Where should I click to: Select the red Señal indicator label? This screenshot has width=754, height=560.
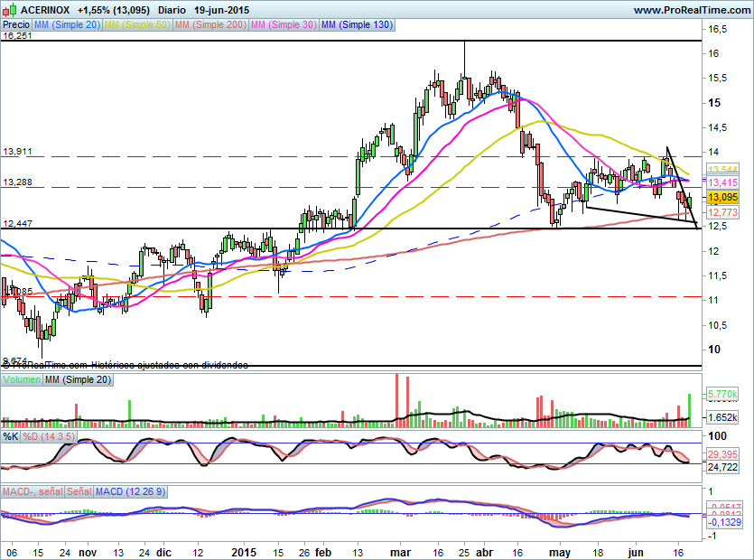[79, 491]
